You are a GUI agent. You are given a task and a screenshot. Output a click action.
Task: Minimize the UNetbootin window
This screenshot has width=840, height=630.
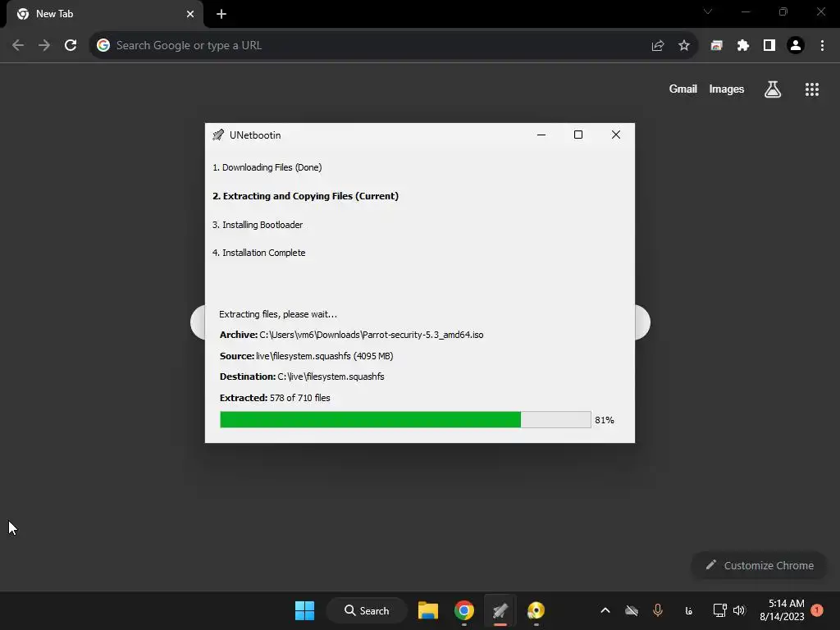coord(541,135)
